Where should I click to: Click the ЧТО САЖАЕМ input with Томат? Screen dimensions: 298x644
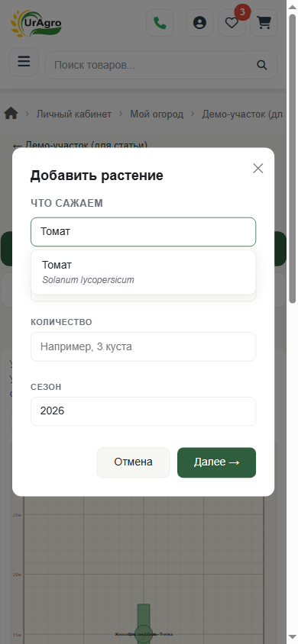[x=144, y=232]
